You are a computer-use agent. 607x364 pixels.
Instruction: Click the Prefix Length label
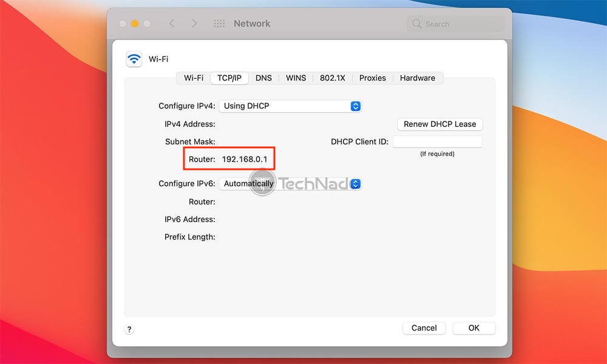(189, 237)
